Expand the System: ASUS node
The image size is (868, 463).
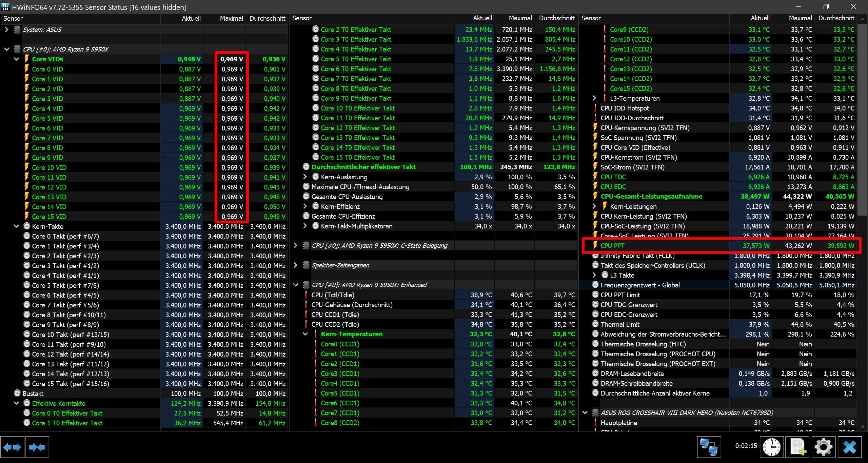(6, 29)
